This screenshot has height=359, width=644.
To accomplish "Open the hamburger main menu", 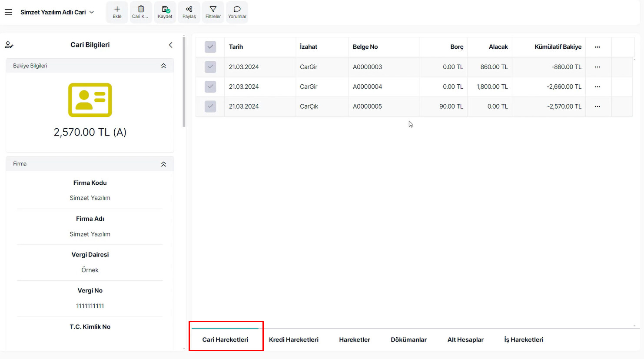I will [x=8, y=12].
